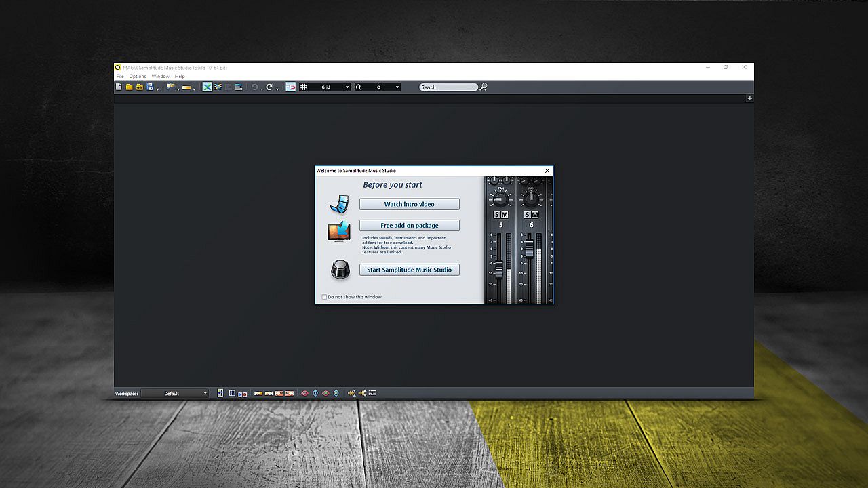The image size is (868, 488).
Task: Click the magnifier icon beside Search
Action: [484, 87]
